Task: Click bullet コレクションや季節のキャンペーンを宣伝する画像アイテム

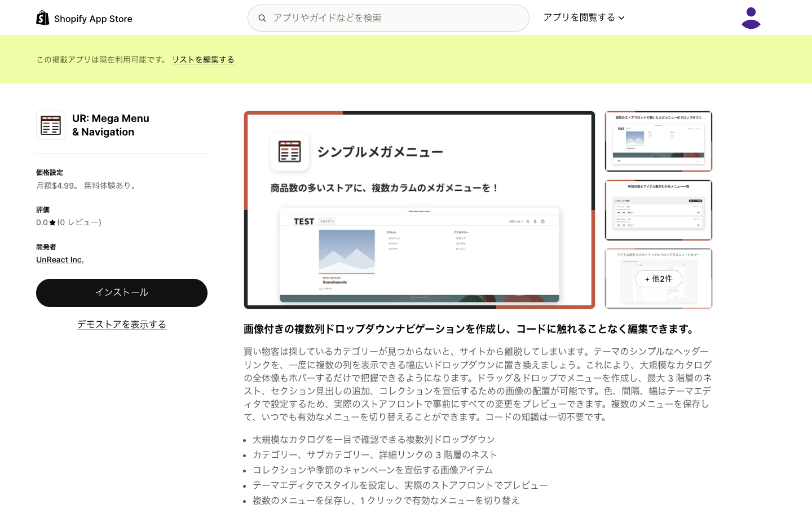Action: pos(373,470)
